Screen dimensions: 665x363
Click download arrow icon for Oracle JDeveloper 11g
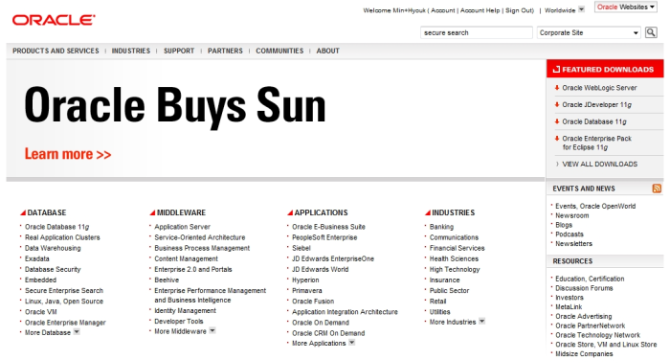557,105
